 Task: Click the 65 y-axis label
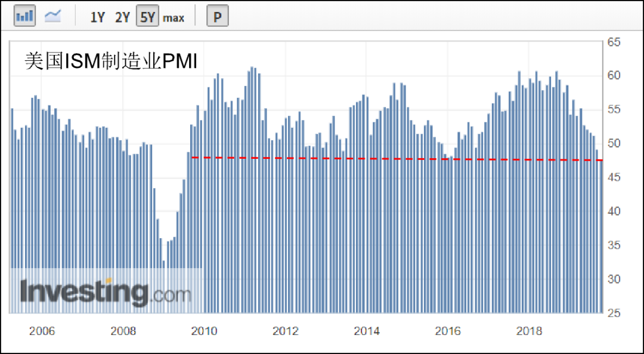click(x=614, y=42)
